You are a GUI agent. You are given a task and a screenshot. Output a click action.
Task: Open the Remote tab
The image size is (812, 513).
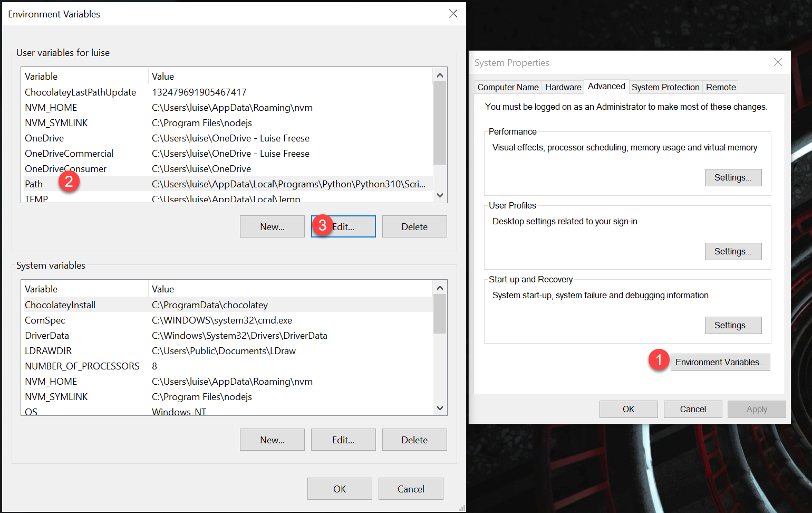(721, 87)
